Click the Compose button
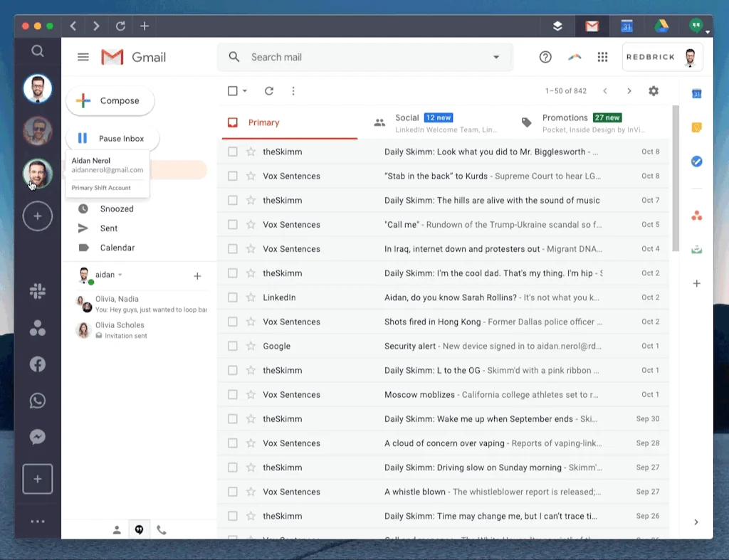 point(110,101)
